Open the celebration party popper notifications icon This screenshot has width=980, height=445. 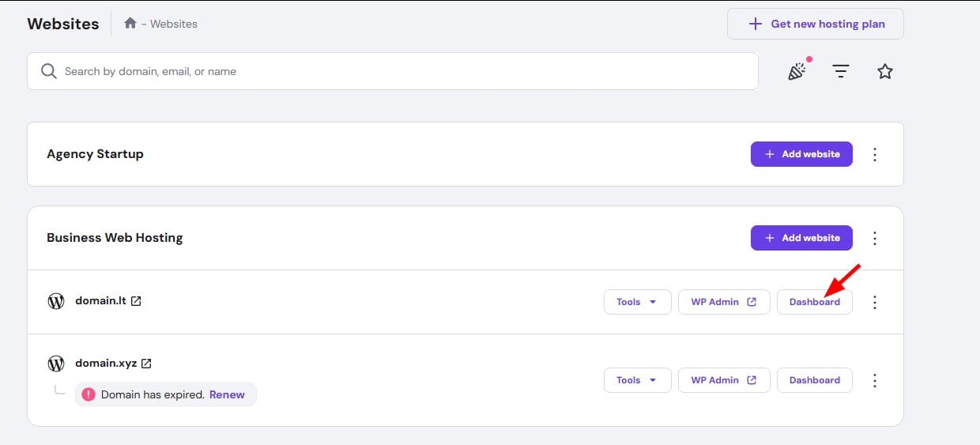(x=797, y=71)
